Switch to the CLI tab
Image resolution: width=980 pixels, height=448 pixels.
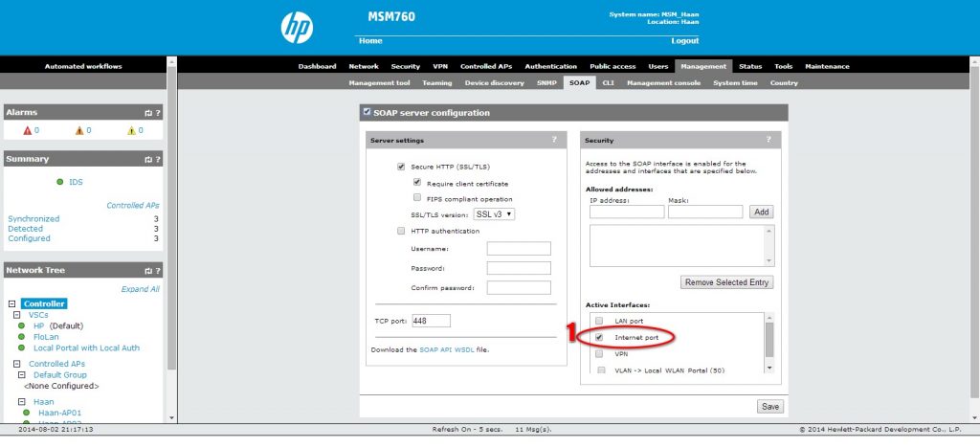click(x=608, y=82)
